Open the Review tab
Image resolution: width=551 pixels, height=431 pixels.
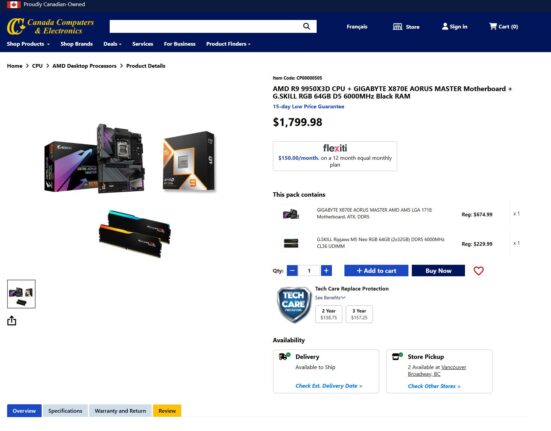tap(167, 411)
